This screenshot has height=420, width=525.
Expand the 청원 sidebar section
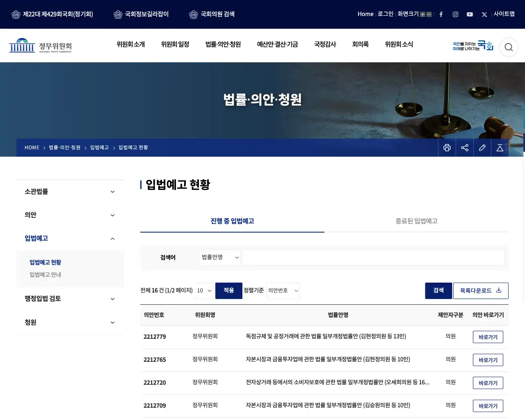[70, 322]
